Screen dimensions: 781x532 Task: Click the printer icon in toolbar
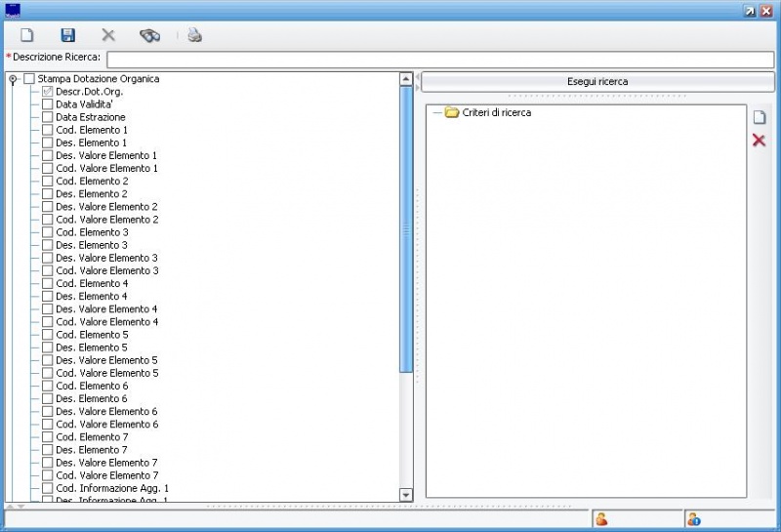pyautogui.click(x=194, y=35)
